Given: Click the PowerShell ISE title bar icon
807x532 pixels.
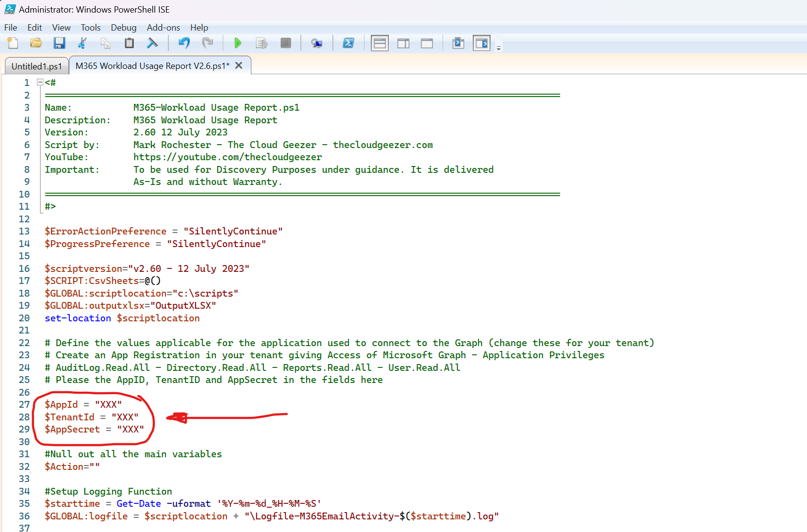Looking at the screenshot, I should (x=10, y=9).
